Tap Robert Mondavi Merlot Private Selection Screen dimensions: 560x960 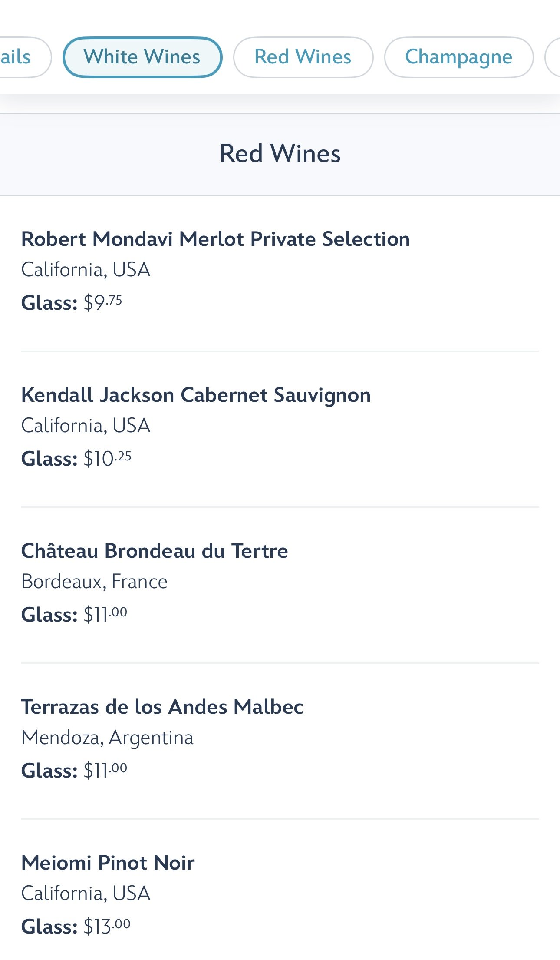(215, 239)
